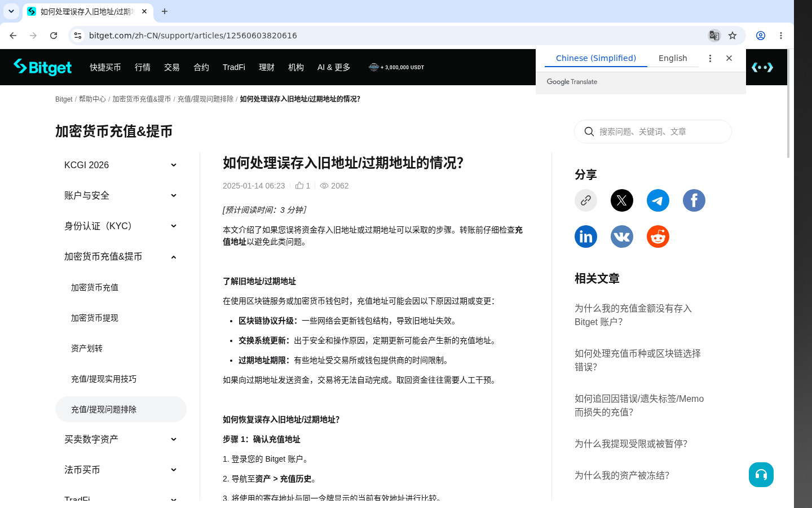Open 充值/提现实用技巧 sidebar item
This screenshot has height=508, width=812.
pyautogui.click(x=121, y=379)
